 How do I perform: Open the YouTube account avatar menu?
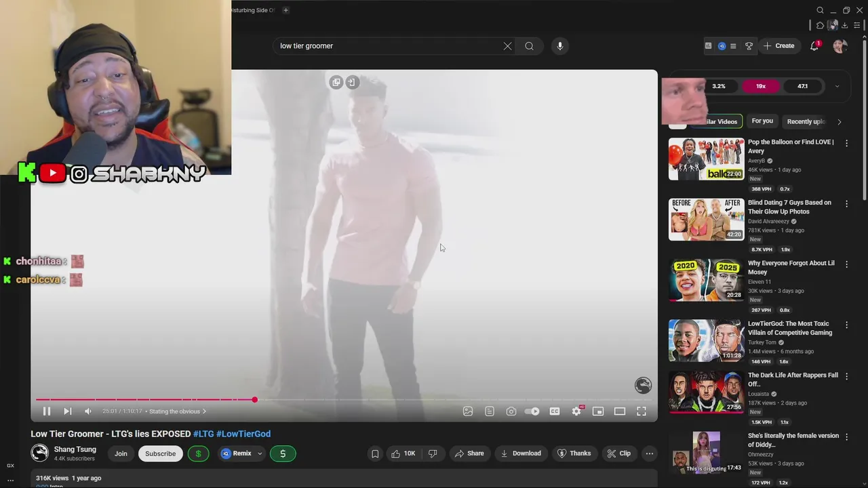tap(840, 46)
